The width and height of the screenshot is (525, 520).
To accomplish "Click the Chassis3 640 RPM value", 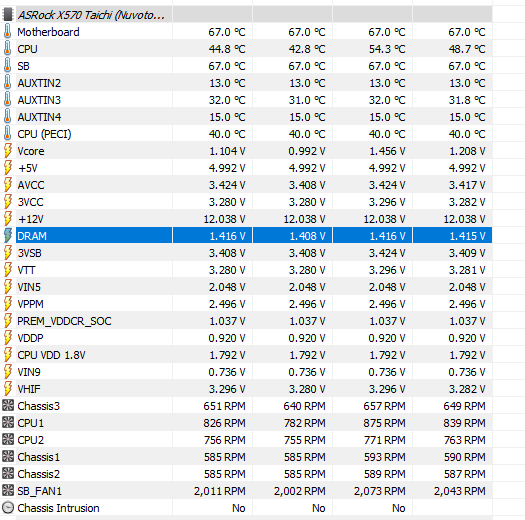I will click(304, 406).
